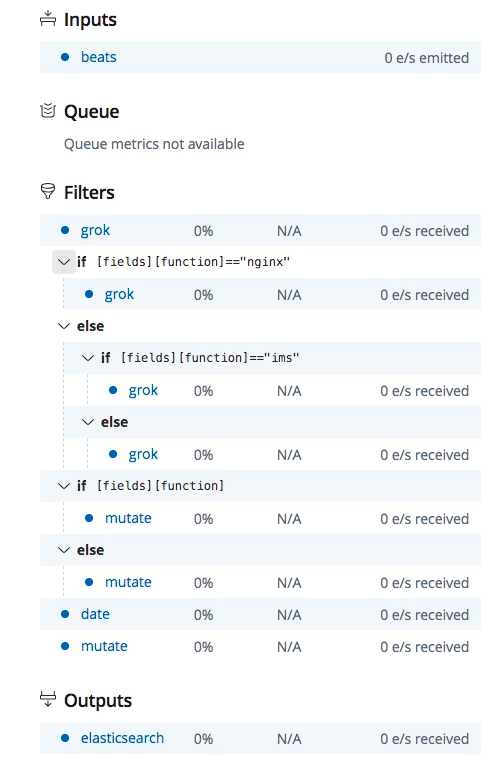The height and width of the screenshot is (767, 504).
Task: Open the date filter plugin
Action: click(x=95, y=614)
